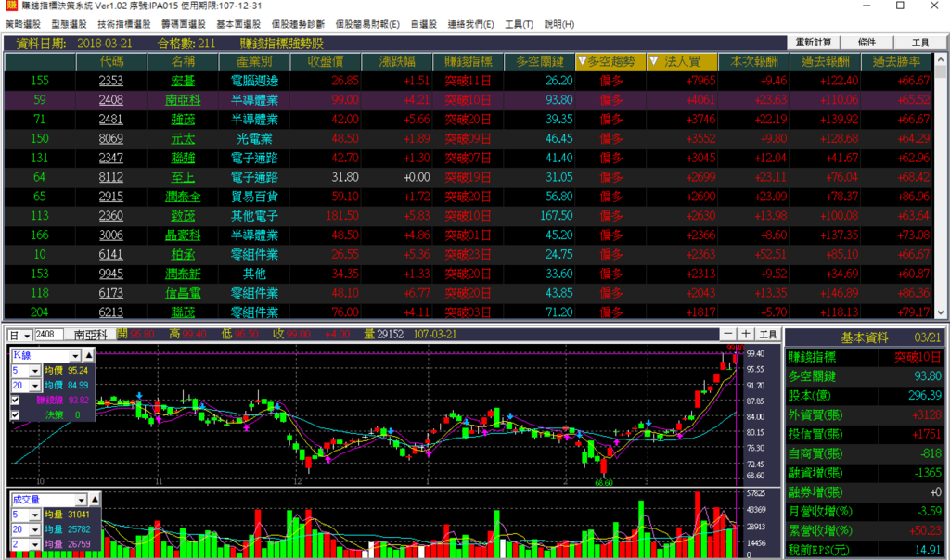950x560 pixels.
Task: Open the 自選股 menu
Action: (423, 24)
